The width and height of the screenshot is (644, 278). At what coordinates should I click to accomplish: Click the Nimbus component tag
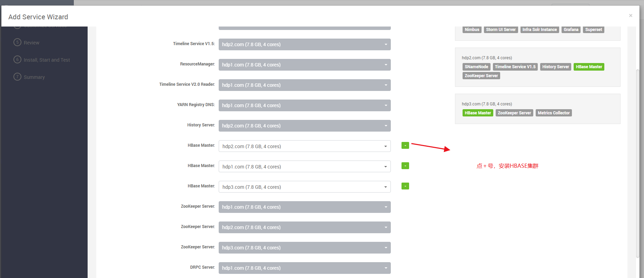tap(472, 30)
